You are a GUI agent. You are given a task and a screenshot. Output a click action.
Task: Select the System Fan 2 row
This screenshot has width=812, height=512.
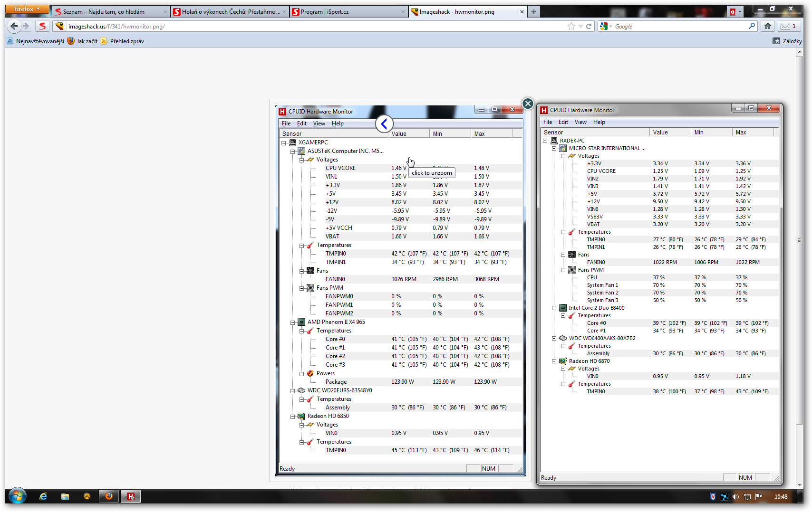[660, 293]
